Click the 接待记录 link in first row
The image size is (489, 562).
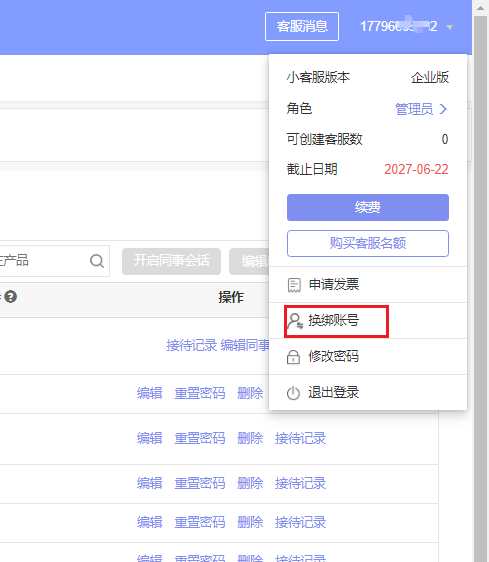coord(191,346)
